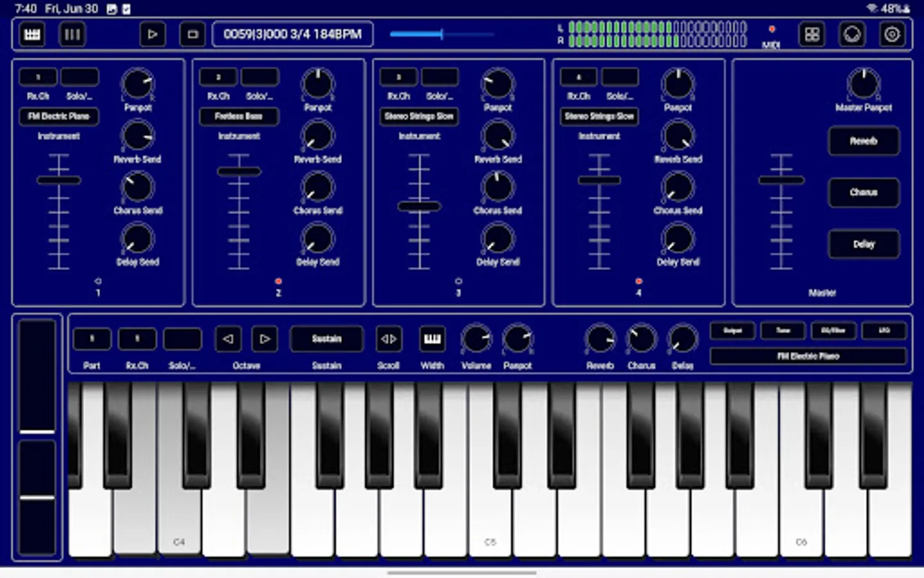Shift octave down with left arrow
This screenshot has height=578, width=924.
(228, 339)
